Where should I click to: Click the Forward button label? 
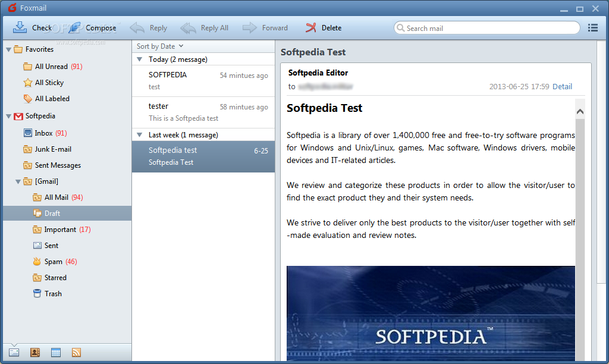pos(275,27)
